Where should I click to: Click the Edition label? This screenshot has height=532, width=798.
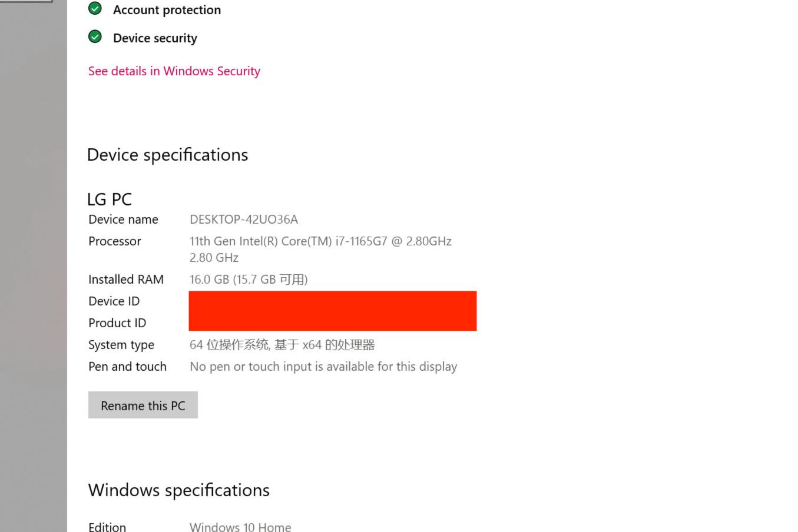[x=107, y=527]
